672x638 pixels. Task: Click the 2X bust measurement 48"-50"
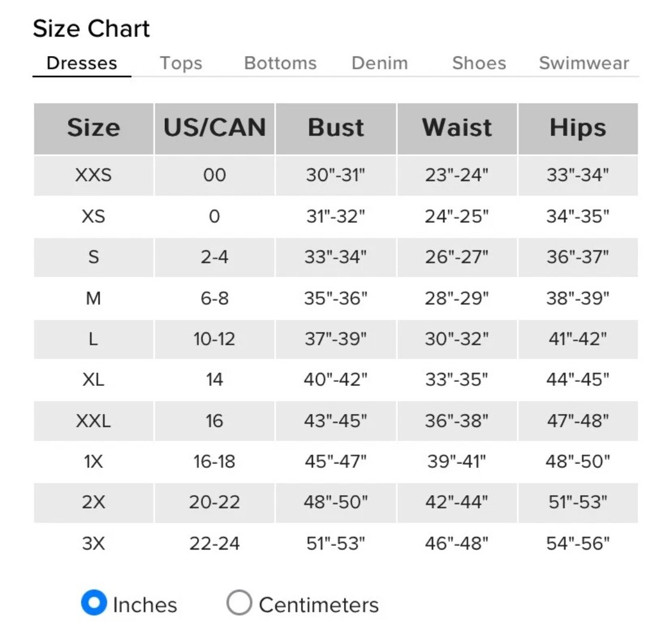point(336,502)
